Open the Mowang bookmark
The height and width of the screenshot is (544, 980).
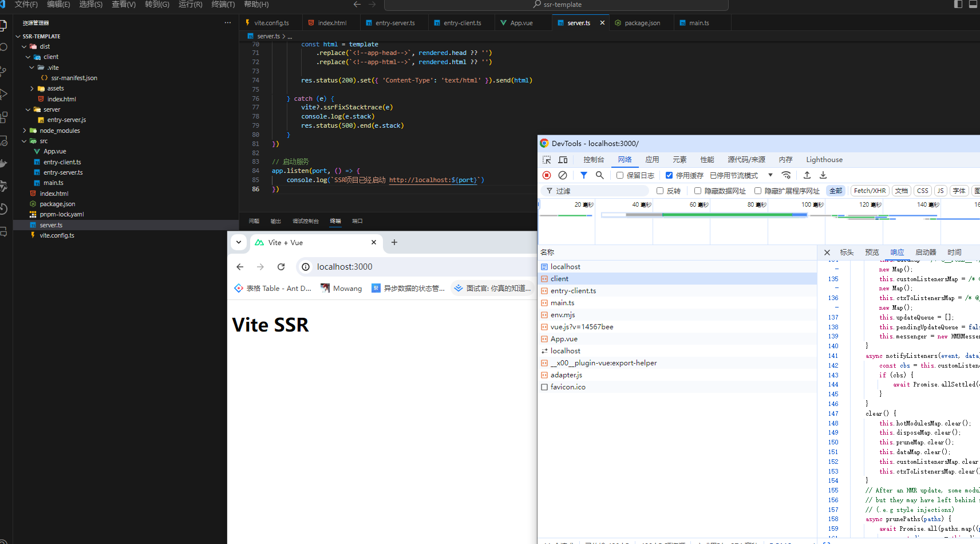coord(341,289)
